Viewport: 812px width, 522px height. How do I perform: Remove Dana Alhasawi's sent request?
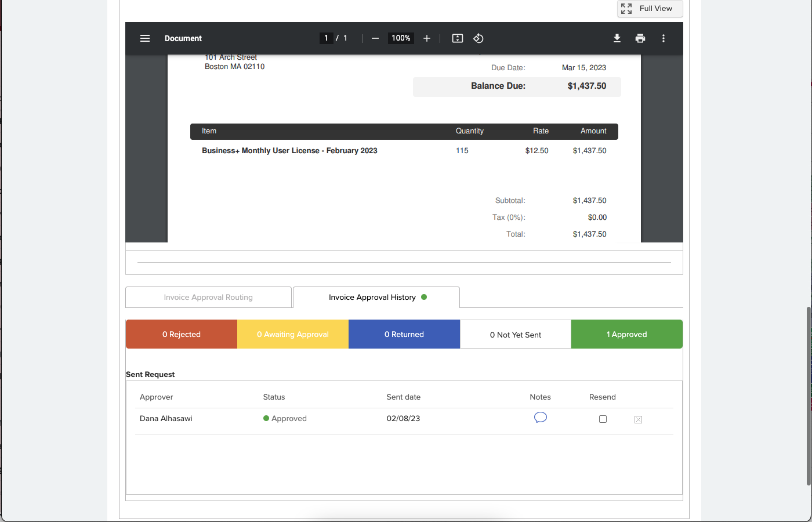click(x=638, y=419)
